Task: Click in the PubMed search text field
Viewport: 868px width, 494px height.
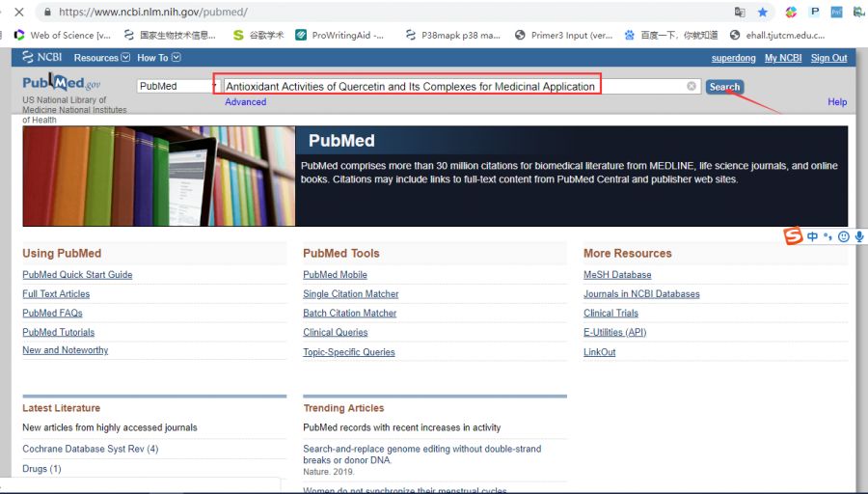Action: [453, 86]
